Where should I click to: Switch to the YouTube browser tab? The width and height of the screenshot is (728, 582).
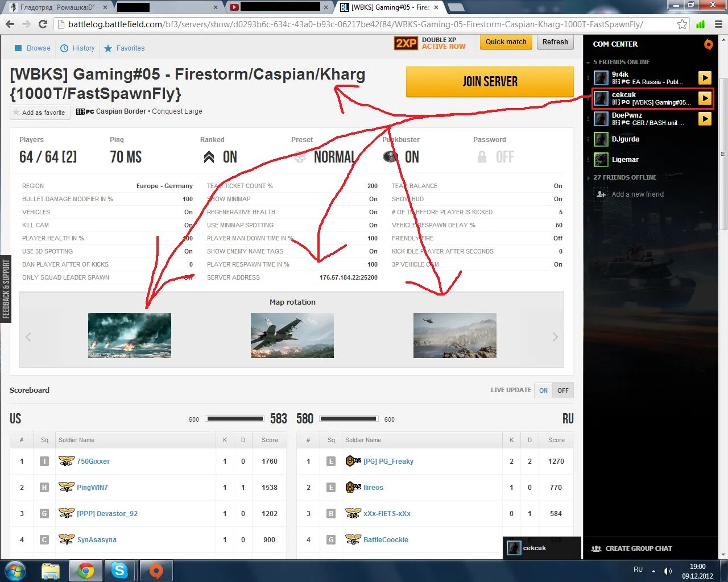point(279,7)
